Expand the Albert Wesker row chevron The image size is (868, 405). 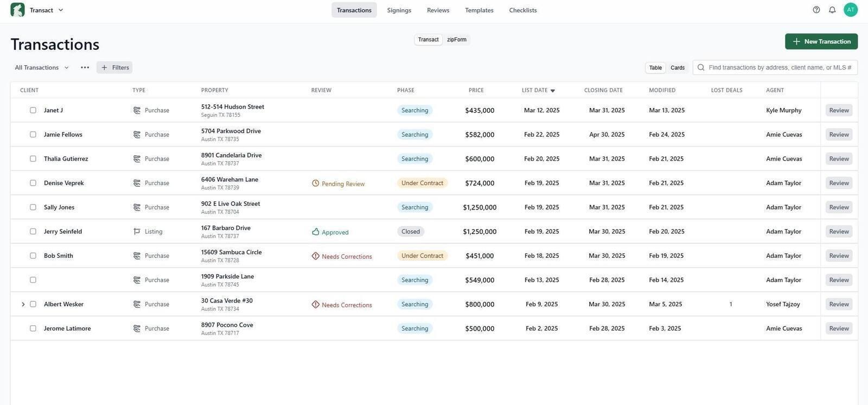23,304
